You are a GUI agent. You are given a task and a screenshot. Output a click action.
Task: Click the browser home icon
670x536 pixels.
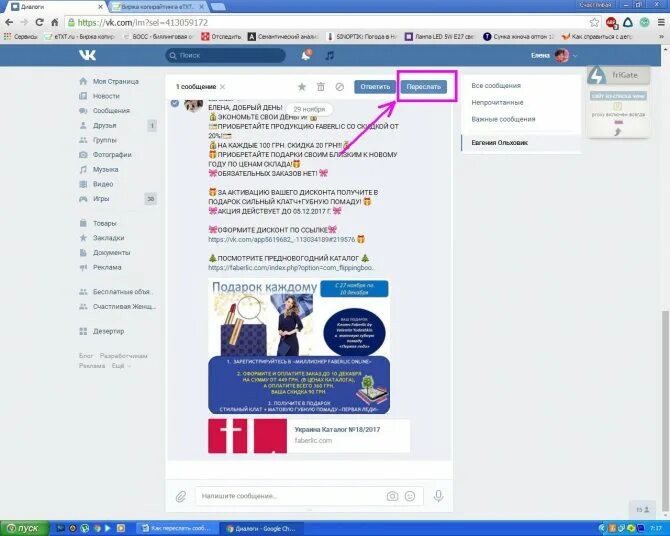(55, 22)
